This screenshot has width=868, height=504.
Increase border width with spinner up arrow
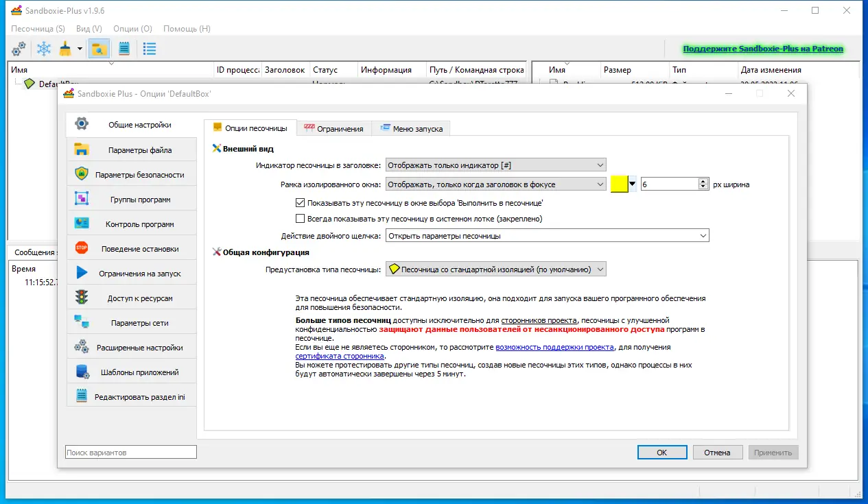pos(703,181)
